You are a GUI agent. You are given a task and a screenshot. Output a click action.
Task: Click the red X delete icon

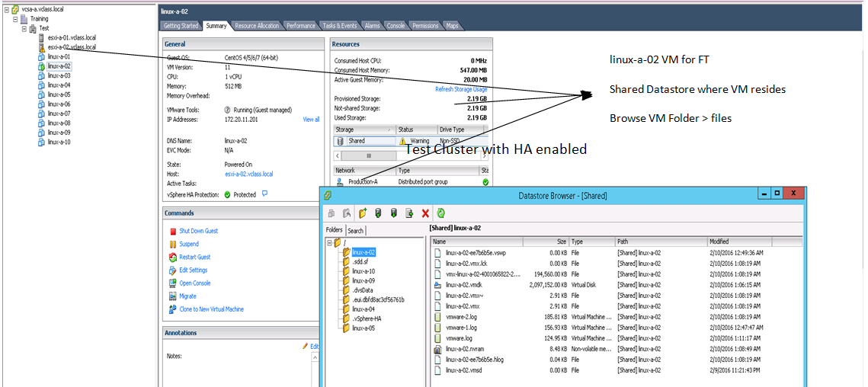coord(425,213)
